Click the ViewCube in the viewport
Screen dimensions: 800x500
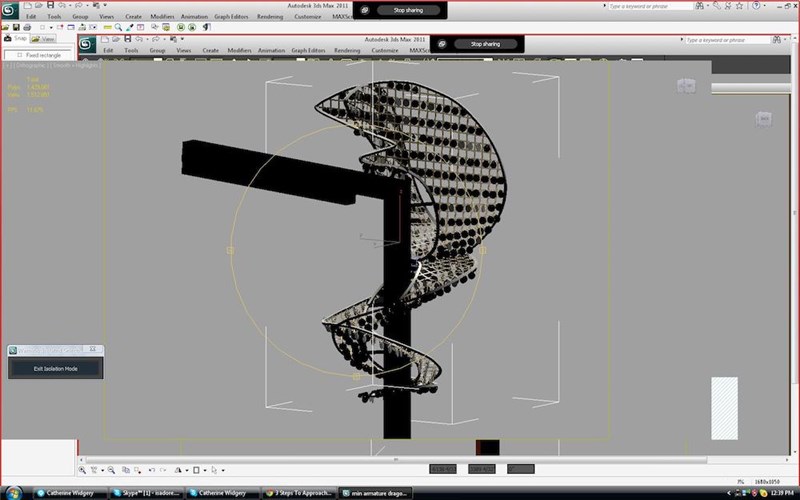(686, 86)
